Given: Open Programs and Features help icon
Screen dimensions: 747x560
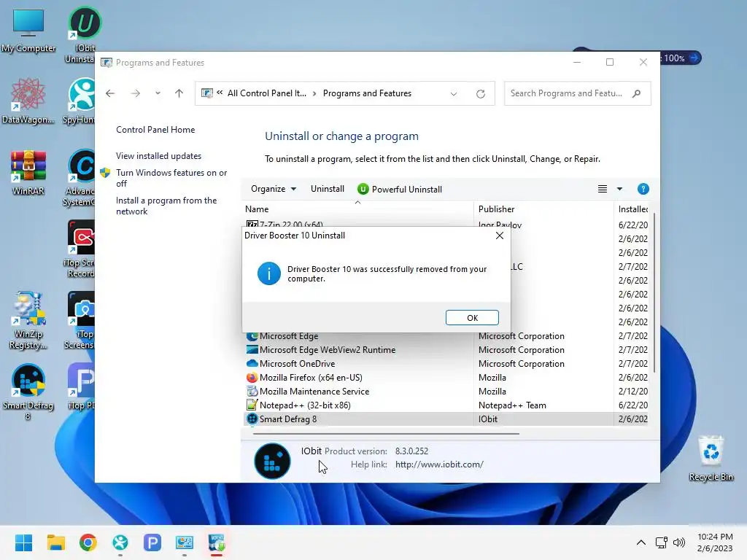Looking at the screenshot, I should (x=643, y=189).
